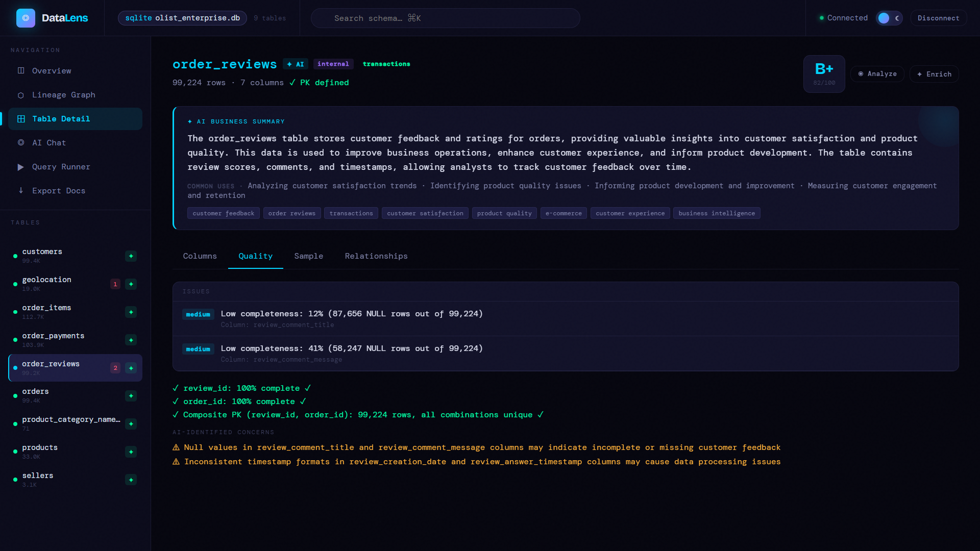Image resolution: width=980 pixels, height=551 pixels.
Task: Click the product quality keyword tag
Action: 504,213
